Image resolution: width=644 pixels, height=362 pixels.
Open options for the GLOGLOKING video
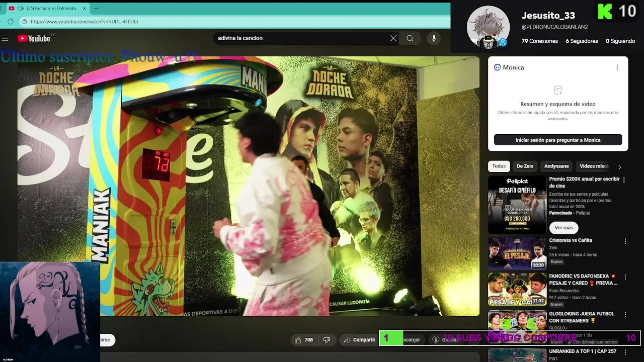625,314
